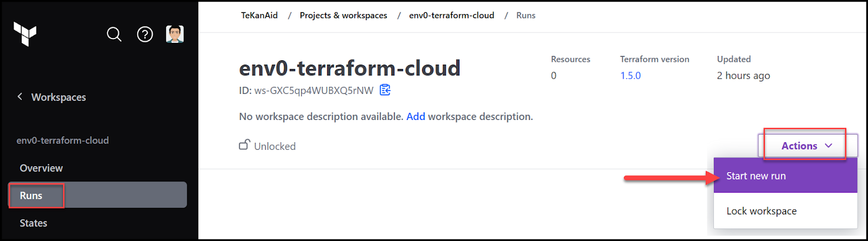Image resolution: width=868 pixels, height=241 pixels.
Task: Click the Terraform logo icon
Action: point(25,34)
